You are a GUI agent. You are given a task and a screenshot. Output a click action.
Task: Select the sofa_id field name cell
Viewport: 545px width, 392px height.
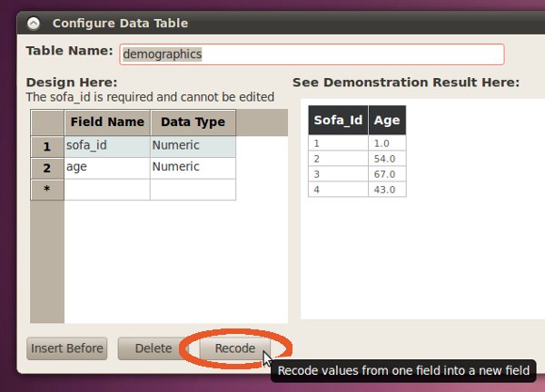[x=107, y=146]
